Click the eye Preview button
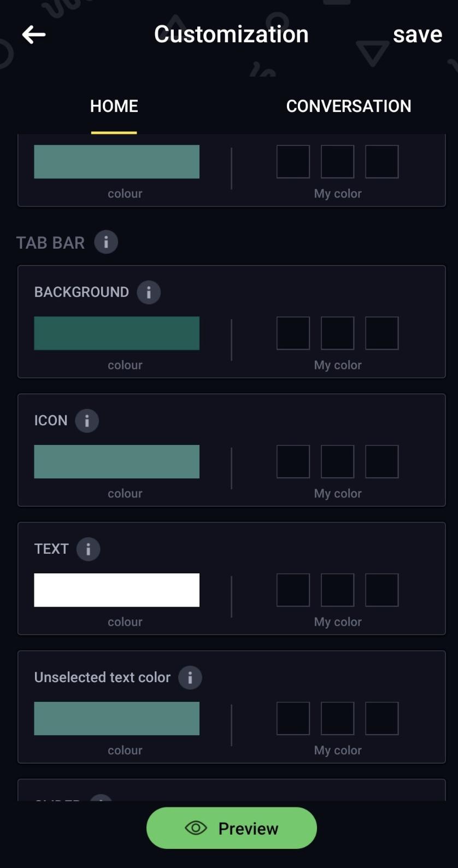 pos(232,828)
